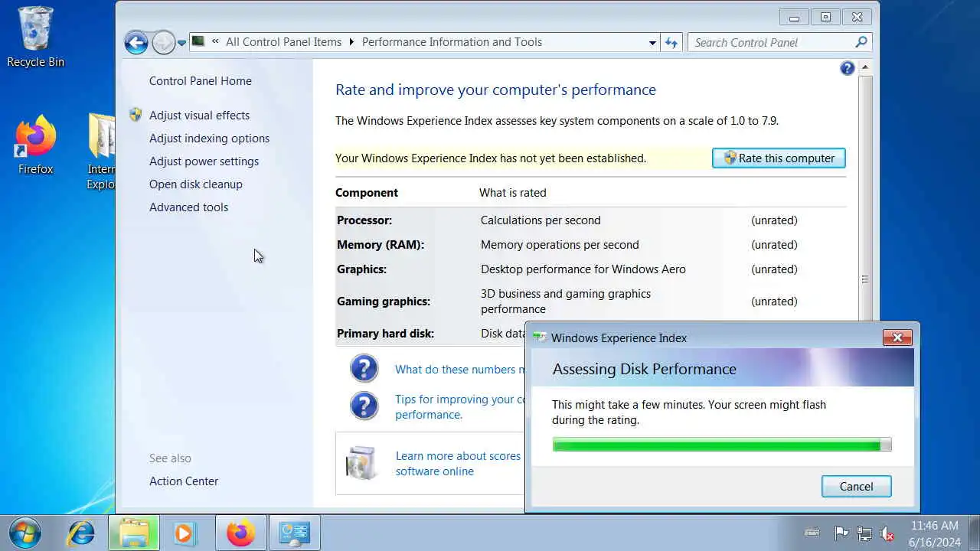
Task: Select Performance Information and Tools breadcrumb
Action: click(452, 42)
